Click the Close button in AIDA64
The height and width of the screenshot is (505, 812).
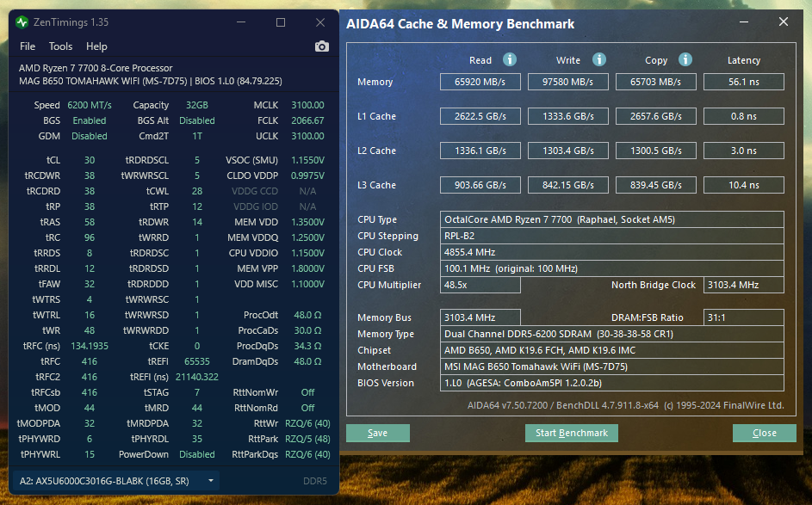tap(765, 433)
